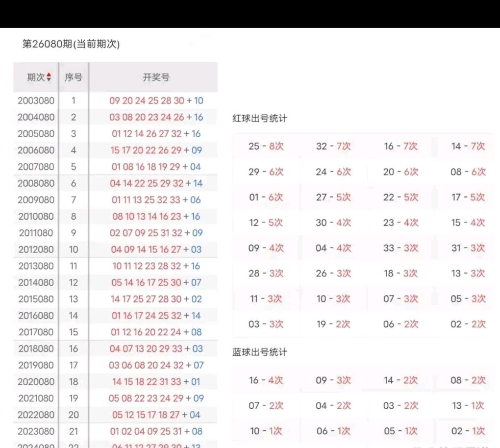Click red ball stat 33 - 3次

(400, 248)
